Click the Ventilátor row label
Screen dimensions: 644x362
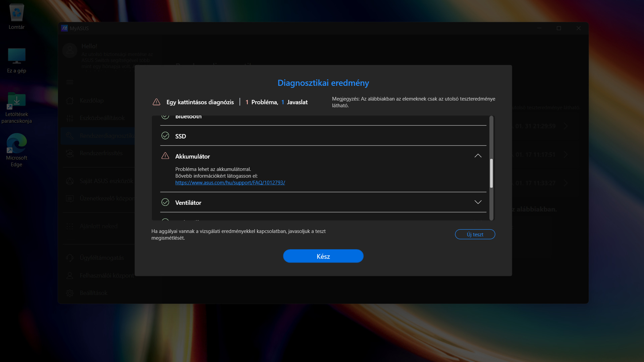coord(188,203)
